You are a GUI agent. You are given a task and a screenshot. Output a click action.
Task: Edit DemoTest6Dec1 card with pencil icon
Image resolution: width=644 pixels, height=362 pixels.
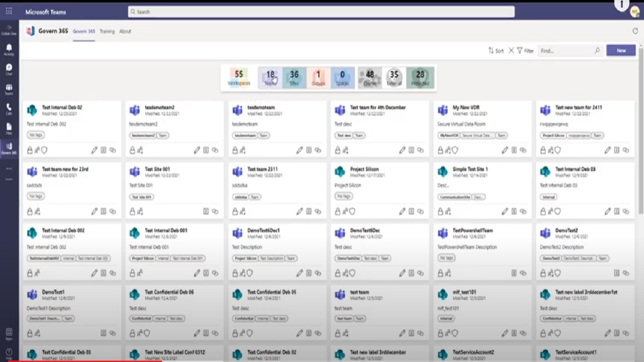click(299, 273)
